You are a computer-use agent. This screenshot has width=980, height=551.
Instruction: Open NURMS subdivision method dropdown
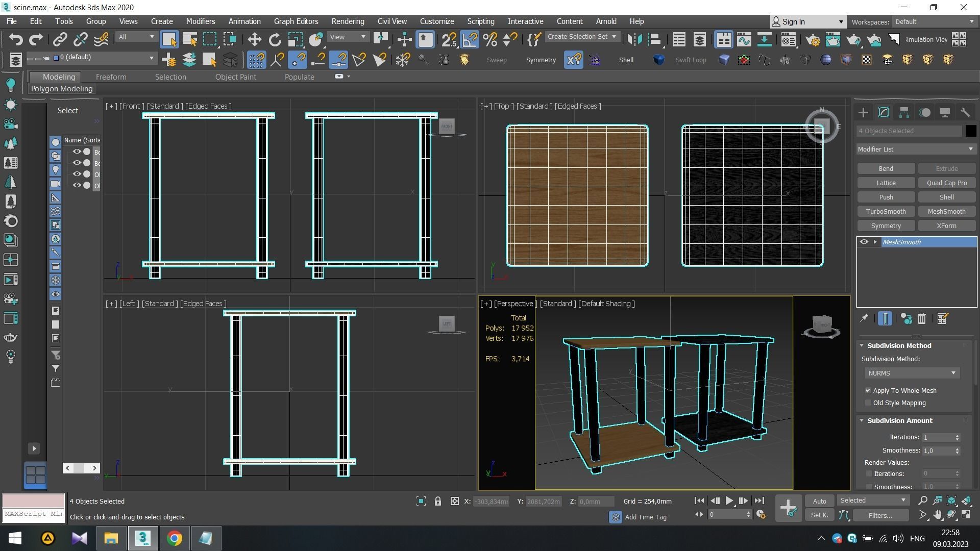[x=911, y=373]
